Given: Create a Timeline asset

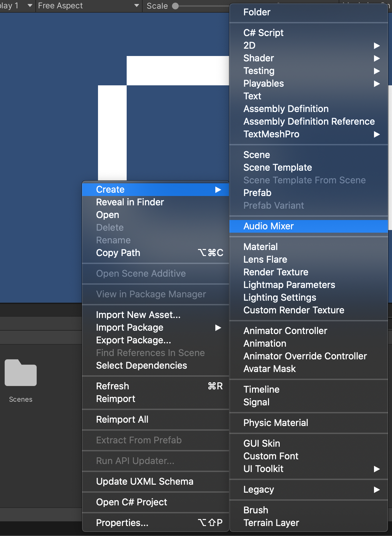Looking at the screenshot, I should pos(309,389).
